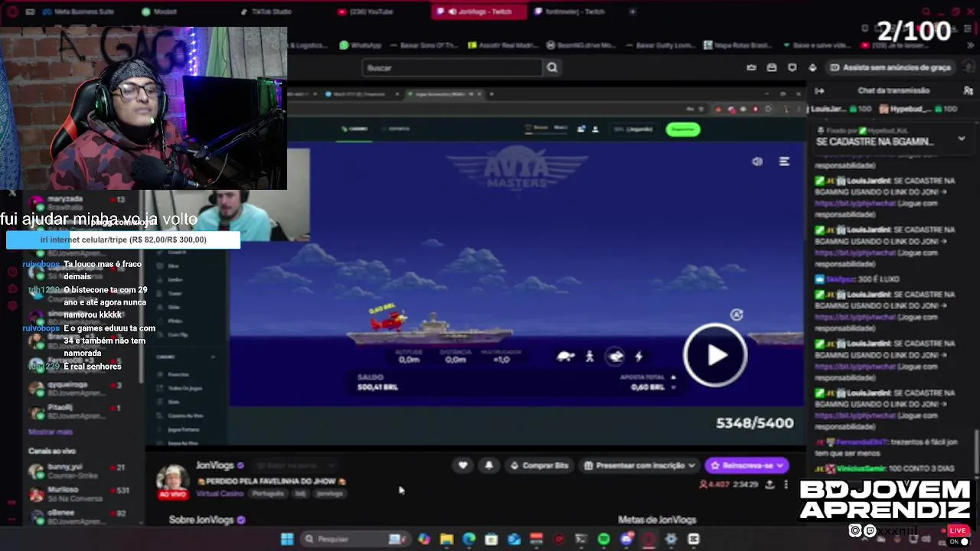Click the Português tag
Screen dimensions: 980x551
point(268,494)
